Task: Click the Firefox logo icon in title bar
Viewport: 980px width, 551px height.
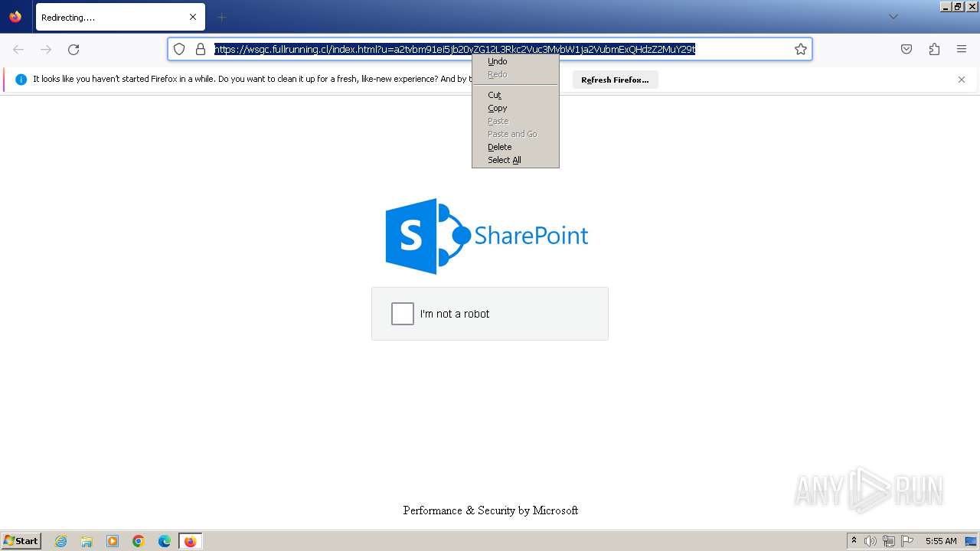Action: pyautogui.click(x=15, y=17)
